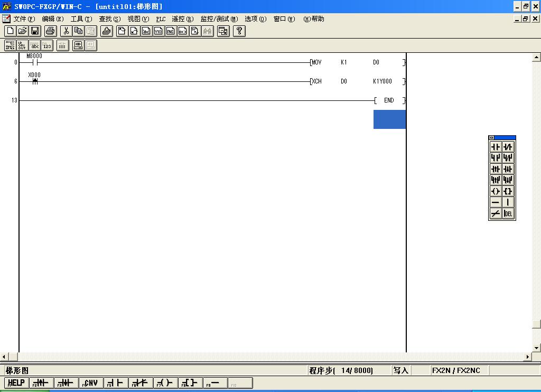Select normally closed contact in floating palette

508,147
